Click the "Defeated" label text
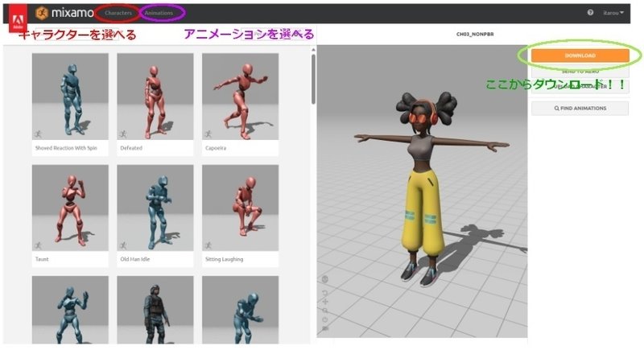This screenshot has height=350, width=644. 131,148
